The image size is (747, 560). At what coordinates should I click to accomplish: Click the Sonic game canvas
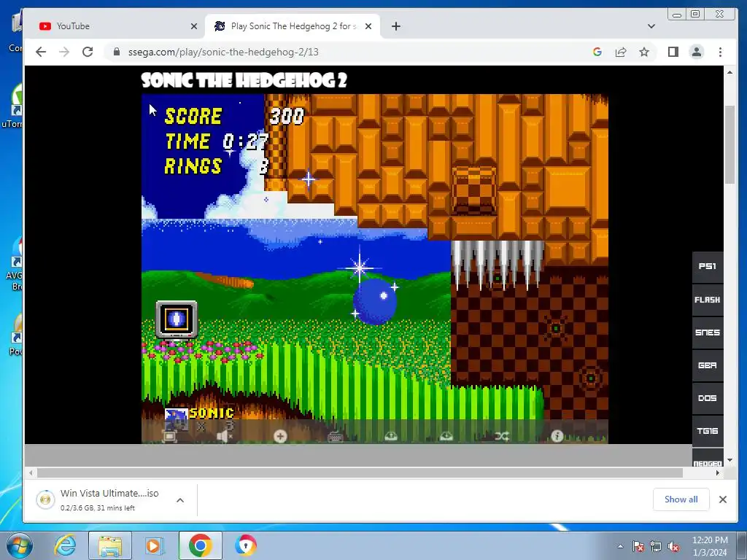coord(374,268)
